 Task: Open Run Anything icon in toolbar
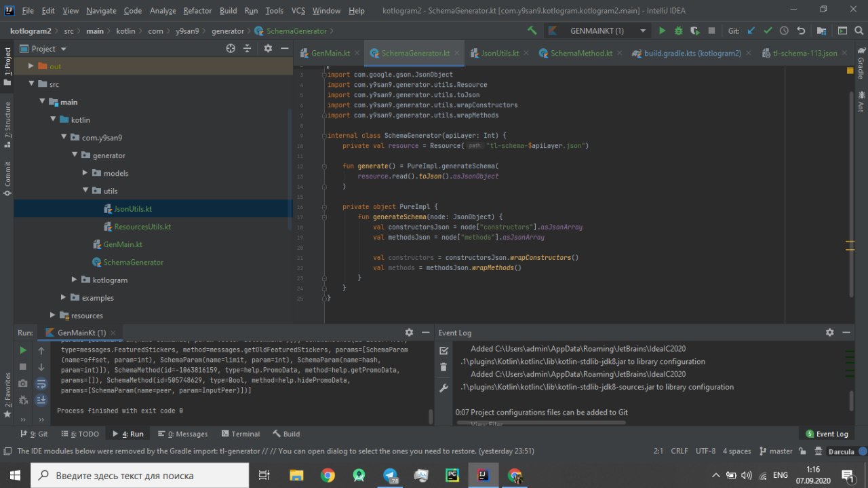coord(842,31)
